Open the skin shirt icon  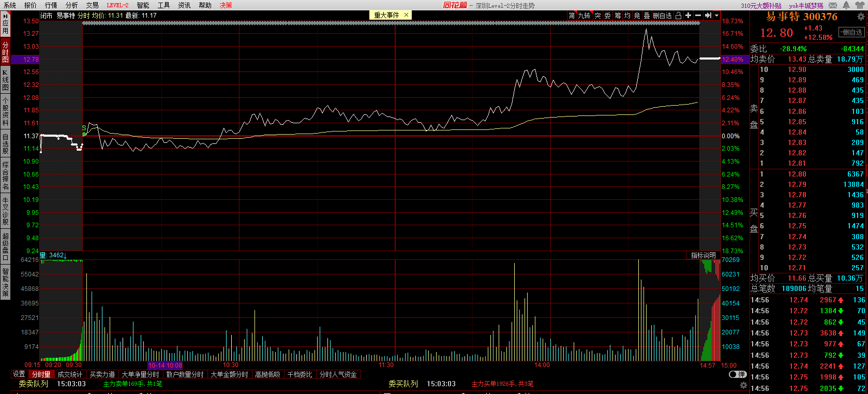pyautogui.click(x=860, y=5)
